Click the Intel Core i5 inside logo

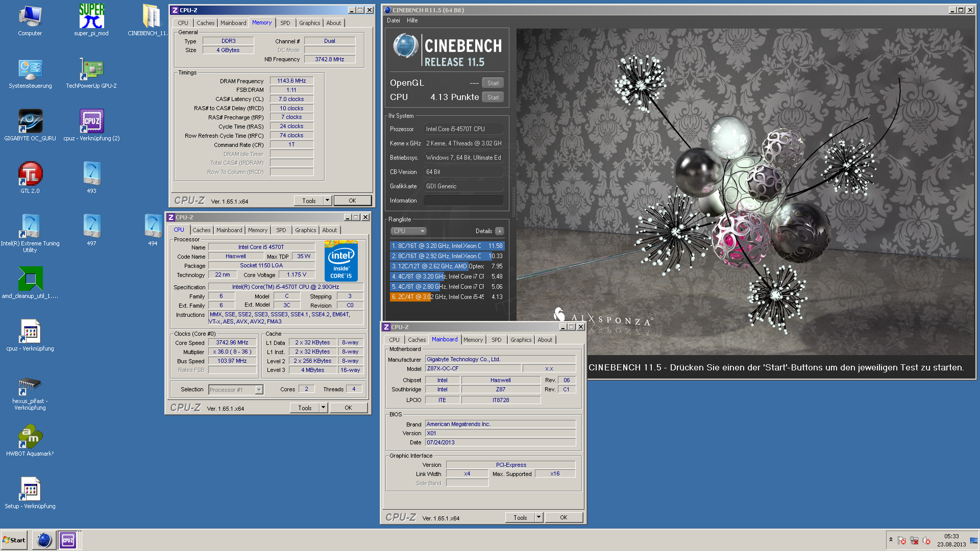pos(341,261)
